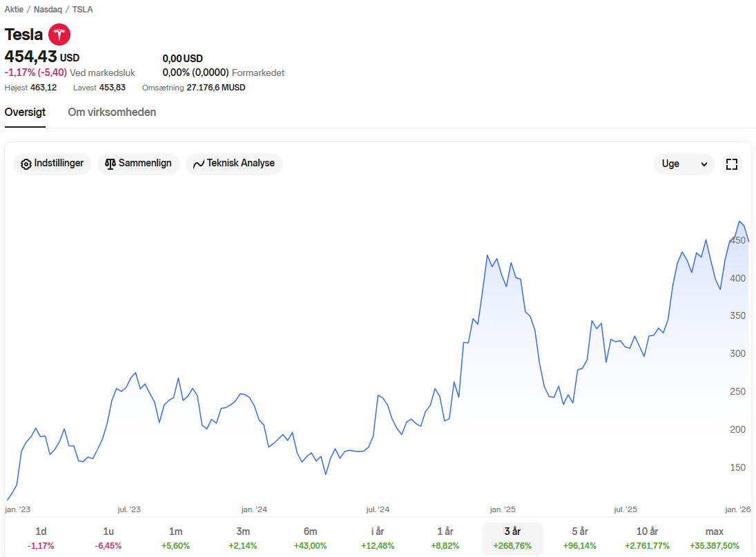Open Nasdaq breadcrumb link

point(47,9)
